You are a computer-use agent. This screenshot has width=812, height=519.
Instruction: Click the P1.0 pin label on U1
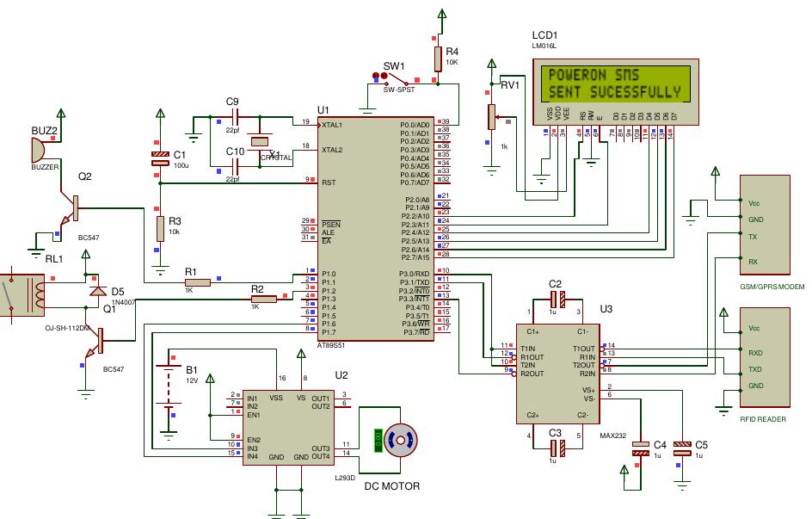click(x=329, y=274)
